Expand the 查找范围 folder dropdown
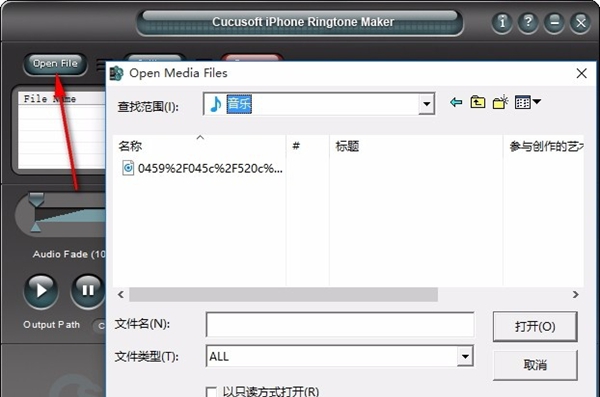The image size is (600, 397). (427, 104)
